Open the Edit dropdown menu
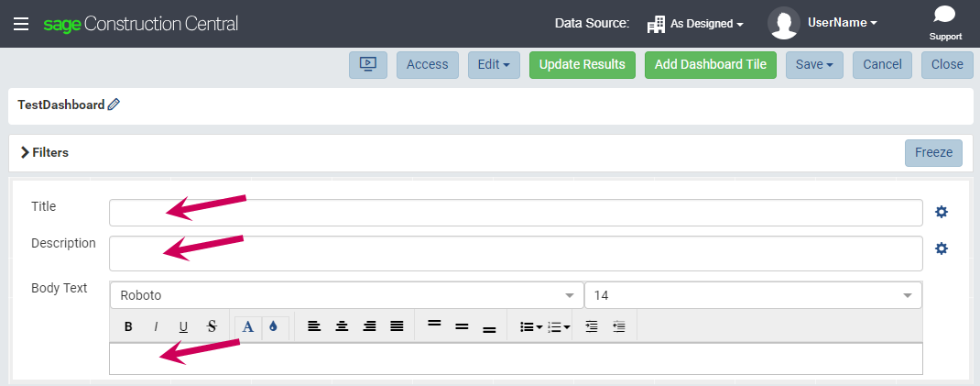The height and width of the screenshot is (386, 980). pos(494,64)
